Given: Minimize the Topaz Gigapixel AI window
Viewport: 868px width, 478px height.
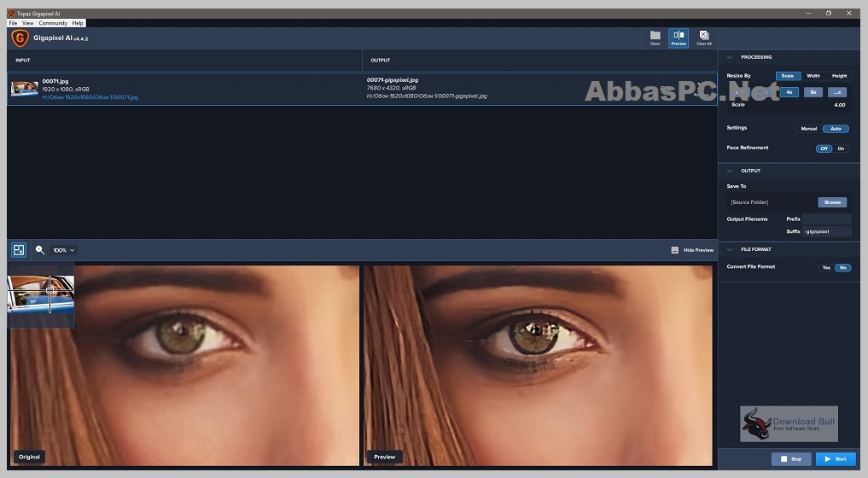Looking at the screenshot, I should (808, 13).
